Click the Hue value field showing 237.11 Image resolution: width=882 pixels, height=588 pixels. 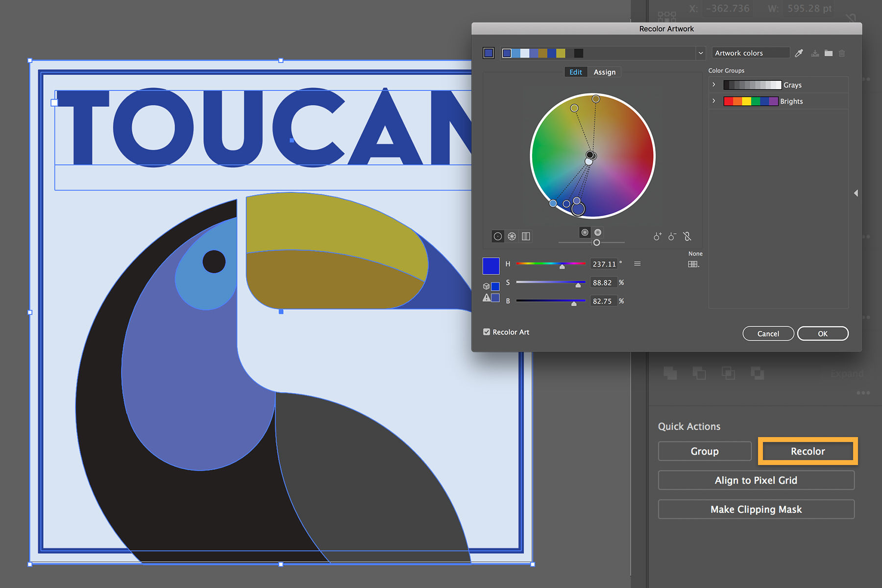coord(604,264)
